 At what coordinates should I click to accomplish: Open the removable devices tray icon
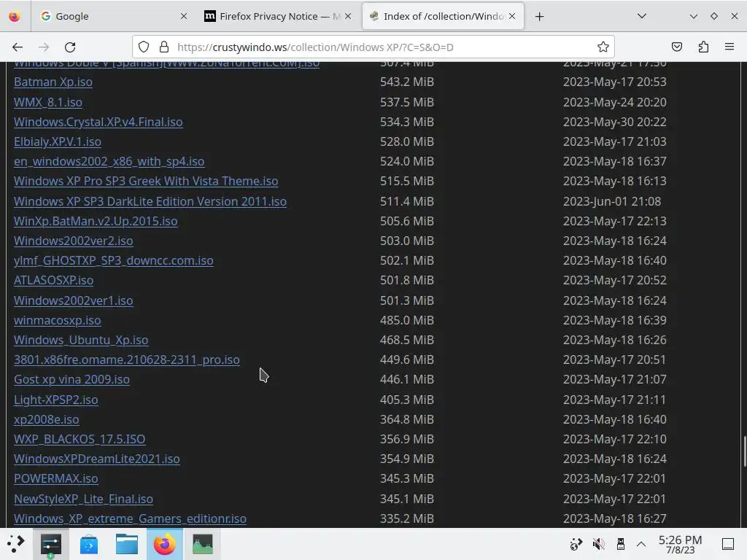click(x=620, y=544)
